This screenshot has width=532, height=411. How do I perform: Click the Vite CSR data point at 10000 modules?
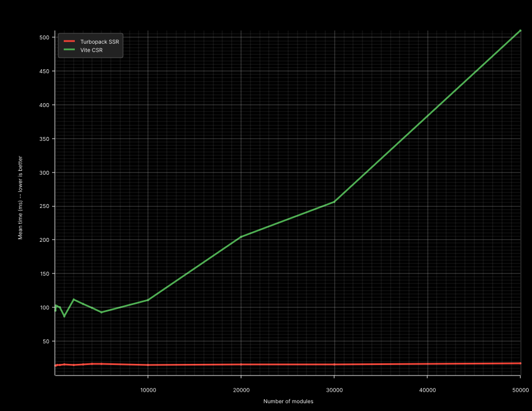point(148,300)
